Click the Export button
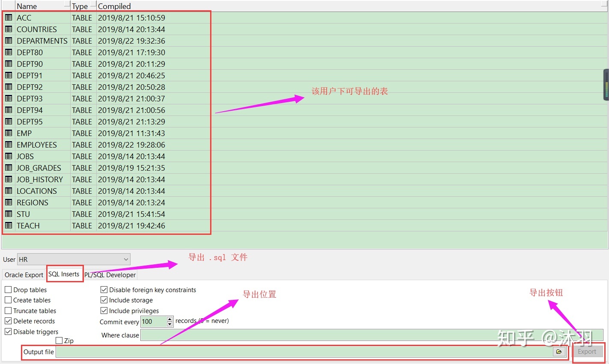609x364 pixels. pos(587,352)
